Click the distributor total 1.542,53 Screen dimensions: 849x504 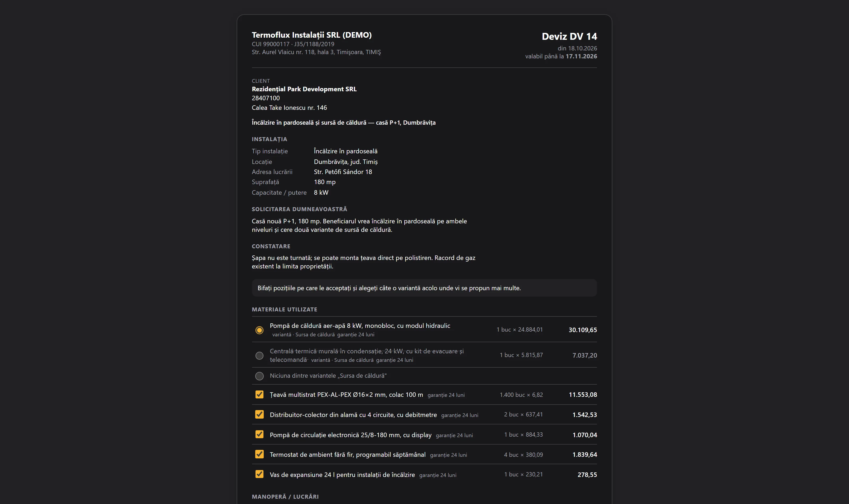click(x=584, y=415)
